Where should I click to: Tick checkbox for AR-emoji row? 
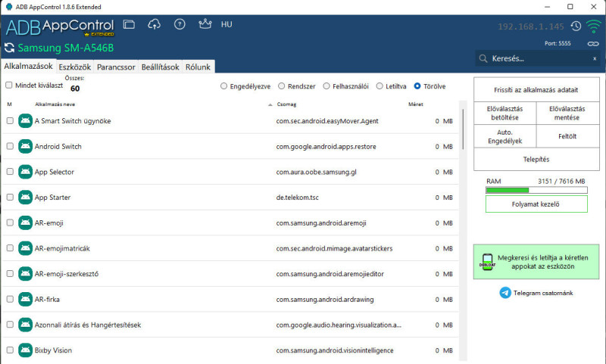10,222
